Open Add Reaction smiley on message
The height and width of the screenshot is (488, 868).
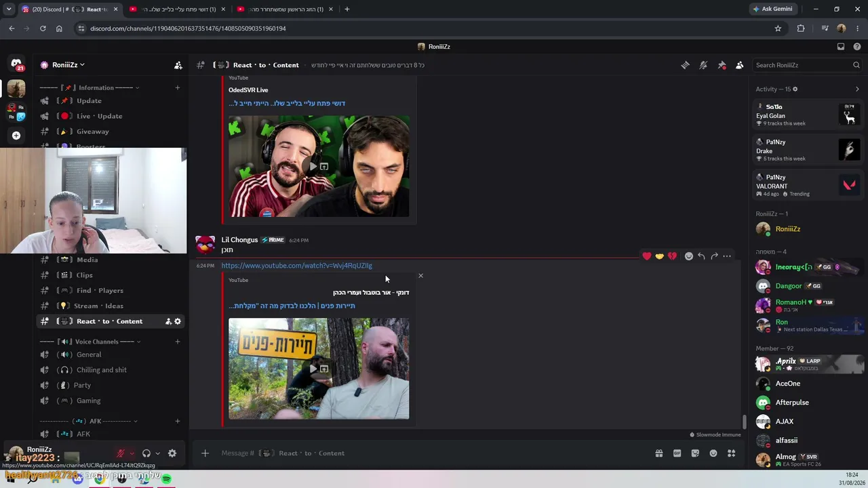point(689,256)
